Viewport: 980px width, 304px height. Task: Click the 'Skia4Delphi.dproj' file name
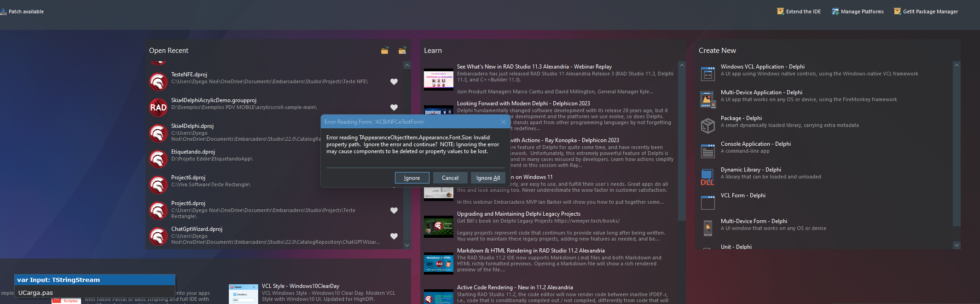(x=192, y=126)
